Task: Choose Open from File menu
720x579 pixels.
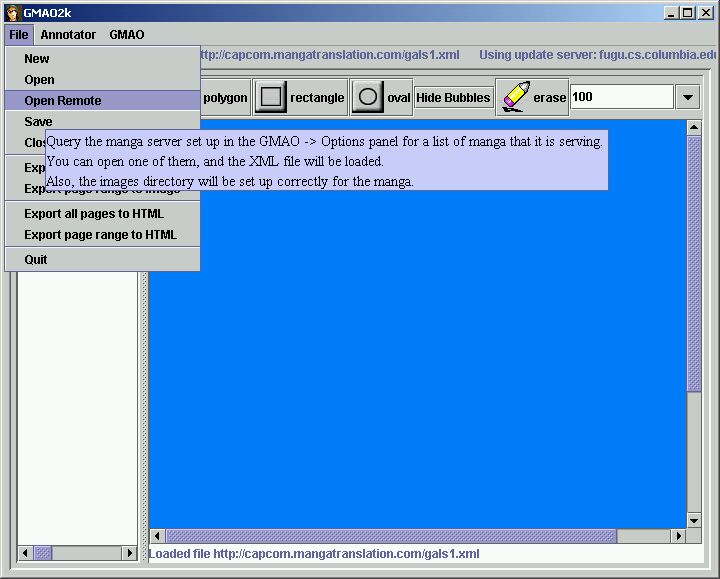Action: (103, 80)
